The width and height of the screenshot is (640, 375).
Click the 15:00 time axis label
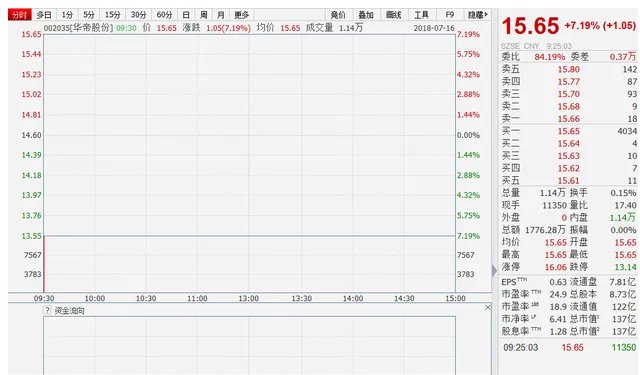tap(455, 298)
